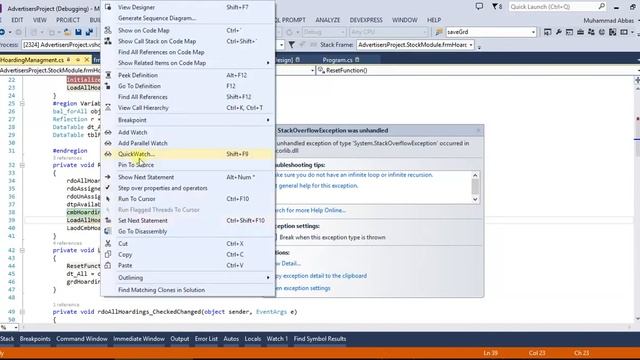The width and height of the screenshot is (640, 360).
Task: Click 'general help for this exception' link
Action: [317, 186]
